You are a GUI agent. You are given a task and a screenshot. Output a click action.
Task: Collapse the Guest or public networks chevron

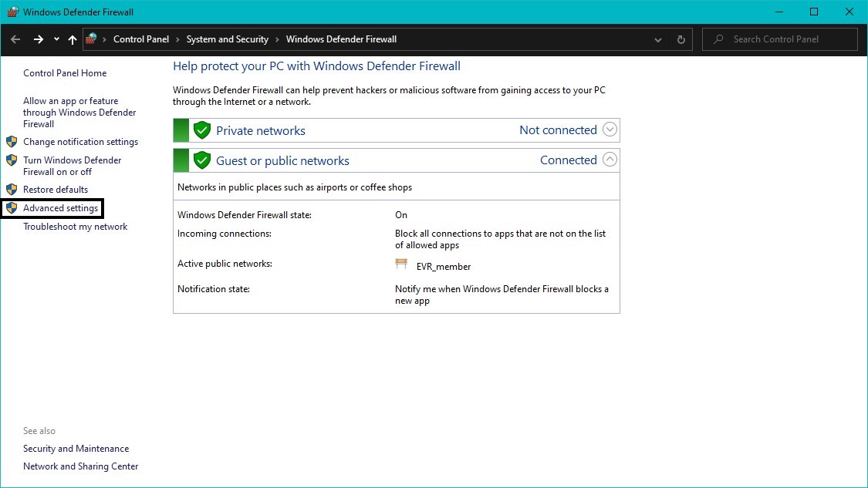click(610, 160)
